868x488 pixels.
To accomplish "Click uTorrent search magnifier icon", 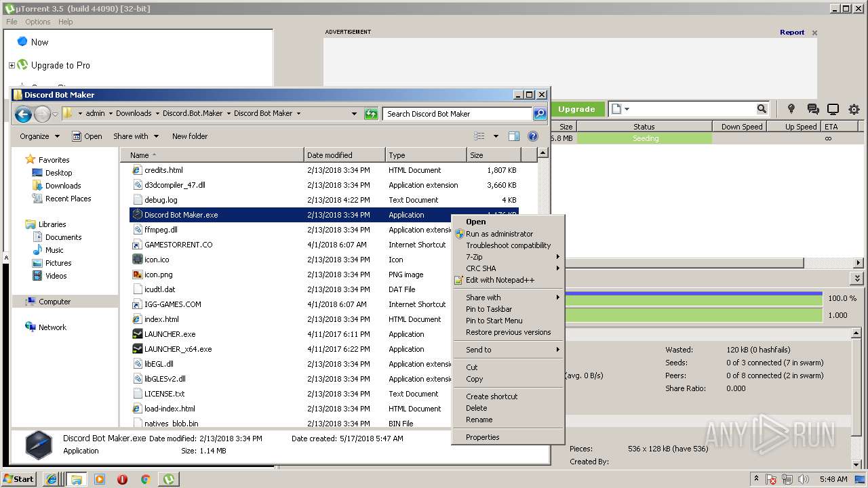I will [762, 109].
